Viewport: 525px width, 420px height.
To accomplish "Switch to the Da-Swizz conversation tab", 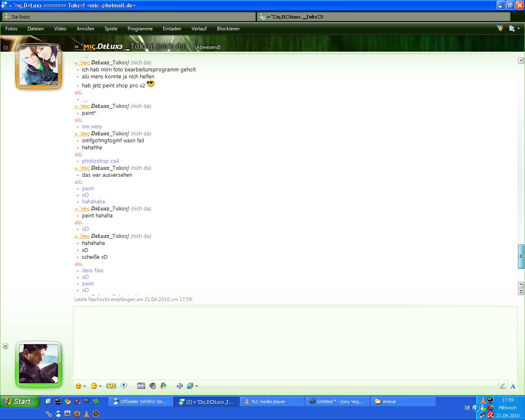I will click(128, 17).
